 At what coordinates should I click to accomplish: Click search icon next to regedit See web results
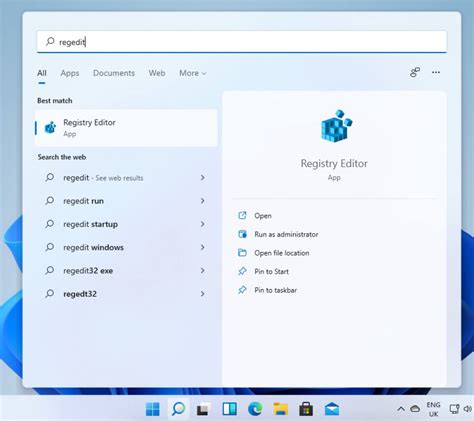click(50, 177)
